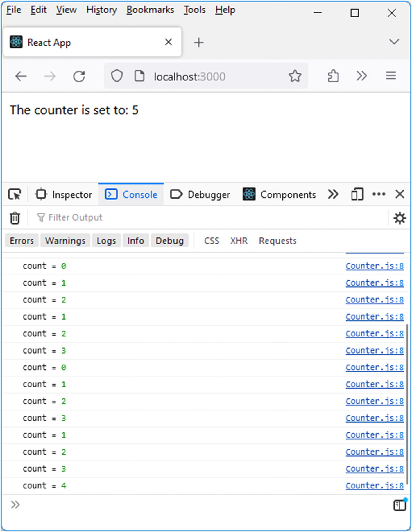The width and height of the screenshot is (412, 532).
Task: Toggle the Warnings filter button
Action: (x=65, y=241)
